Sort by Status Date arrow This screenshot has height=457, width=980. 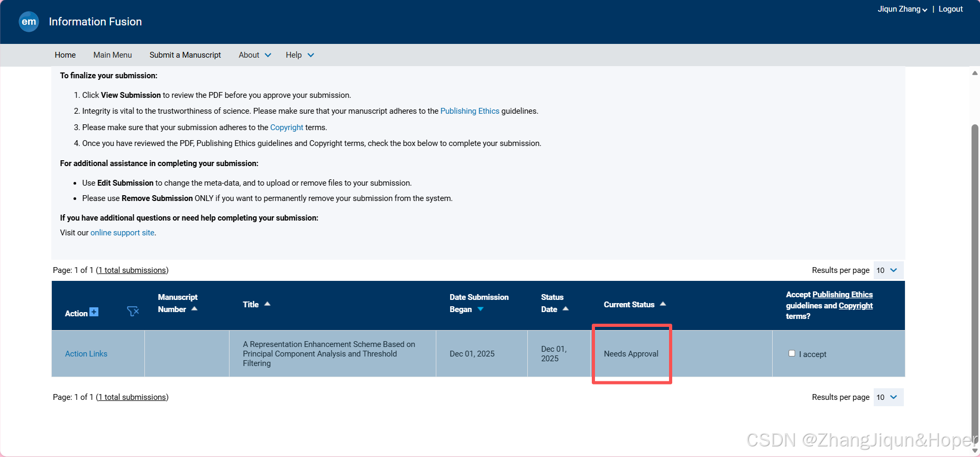coord(565,309)
